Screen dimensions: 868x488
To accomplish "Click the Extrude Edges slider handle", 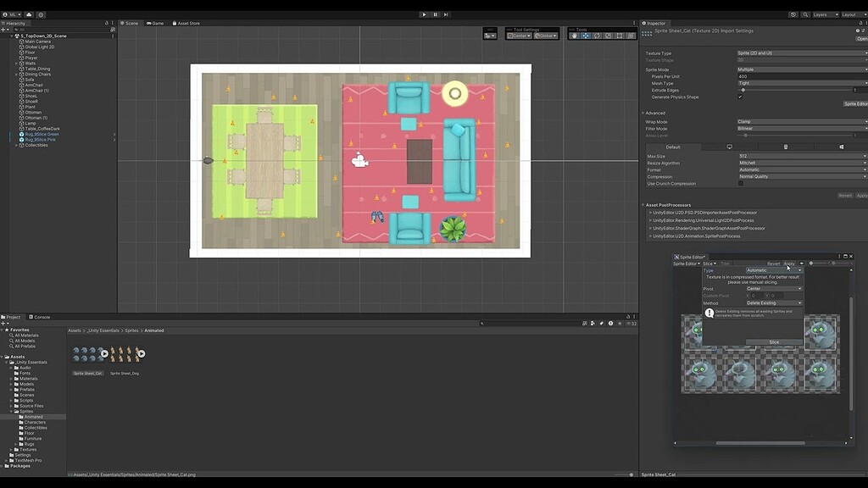I will point(744,91).
